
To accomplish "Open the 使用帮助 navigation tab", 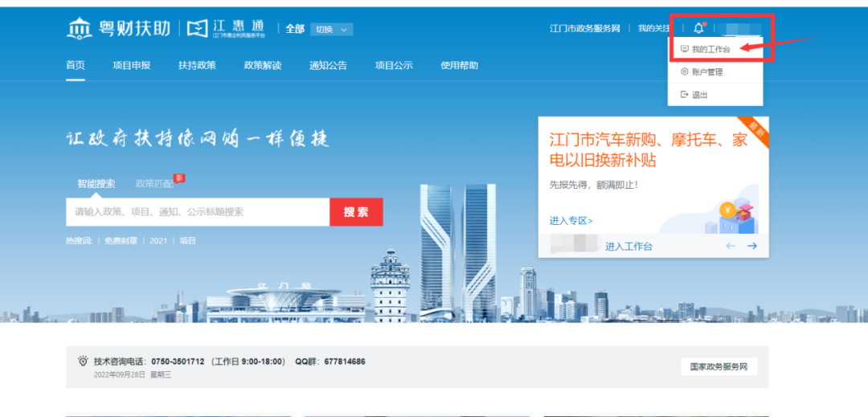I will (459, 66).
